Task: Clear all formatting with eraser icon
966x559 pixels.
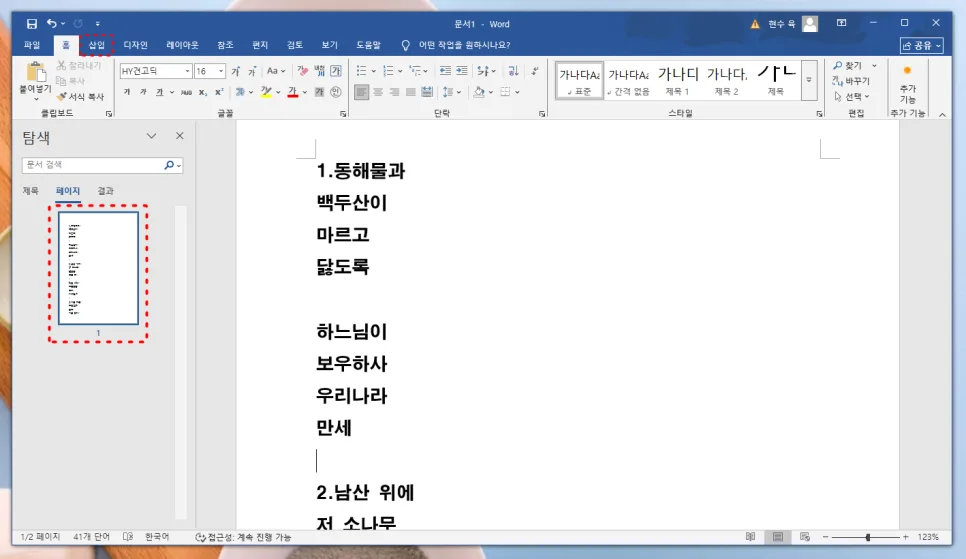Action: [302, 71]
